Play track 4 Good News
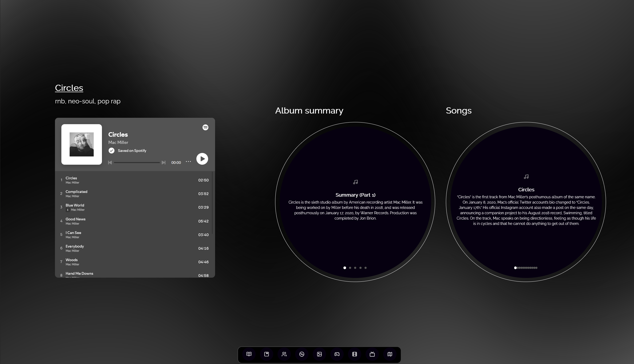This screenshot has width=634, height=364. click(x=135, y=221)
